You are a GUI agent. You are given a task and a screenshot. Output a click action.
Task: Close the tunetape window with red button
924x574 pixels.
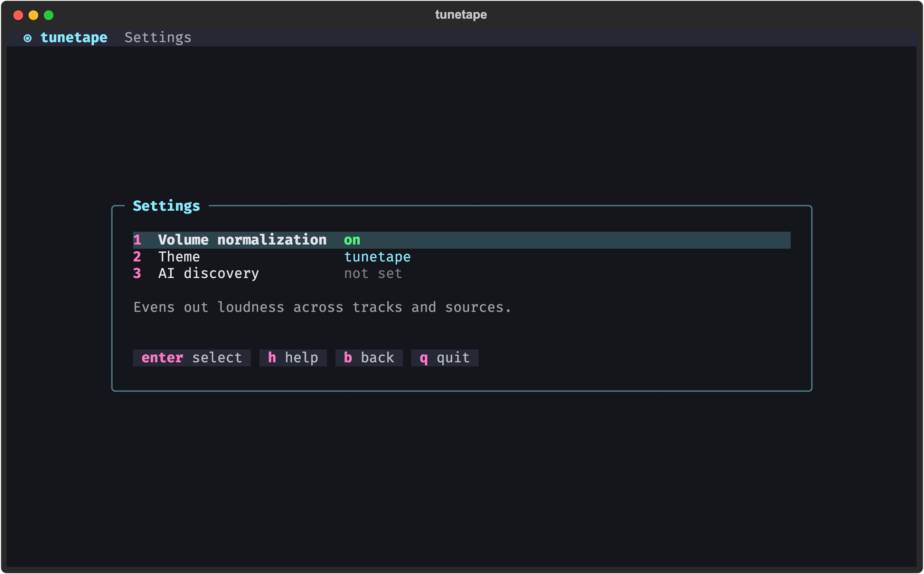pos(18,15)
